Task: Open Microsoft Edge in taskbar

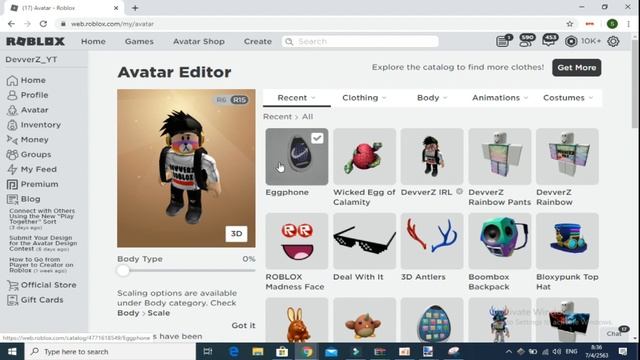Action: click(x=234, y=351)
